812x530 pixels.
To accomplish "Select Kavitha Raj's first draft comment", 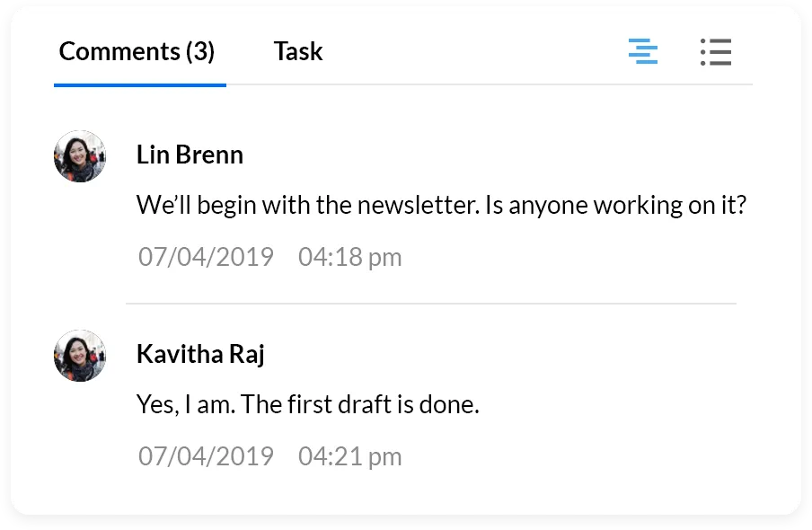I will (308, 404).
